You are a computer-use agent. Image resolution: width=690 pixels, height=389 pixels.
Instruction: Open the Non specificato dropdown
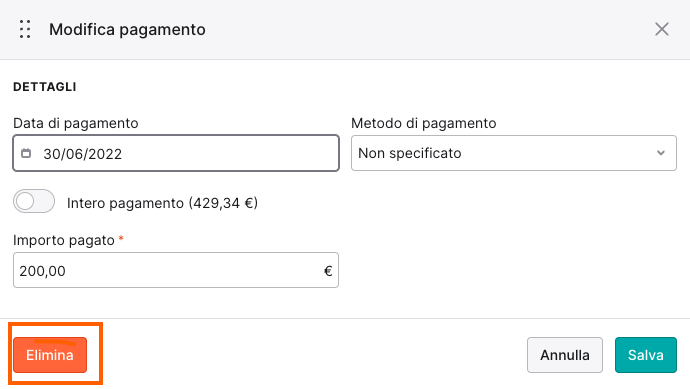point(514,153)
